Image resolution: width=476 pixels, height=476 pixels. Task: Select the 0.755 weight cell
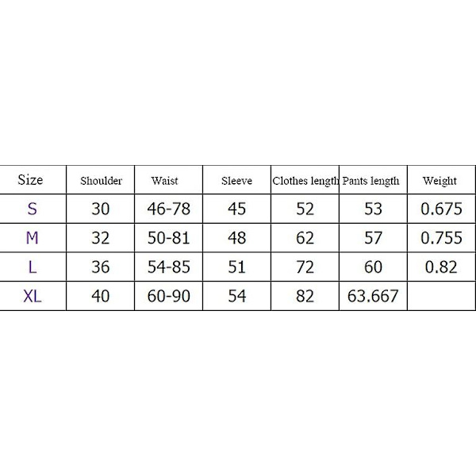[x=441, y=238]
